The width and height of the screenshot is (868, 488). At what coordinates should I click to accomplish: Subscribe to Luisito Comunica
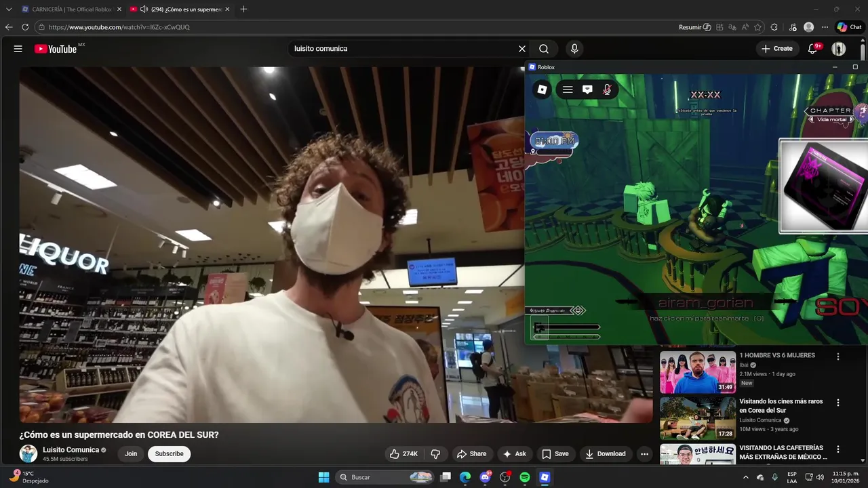(x=169, y=454)
